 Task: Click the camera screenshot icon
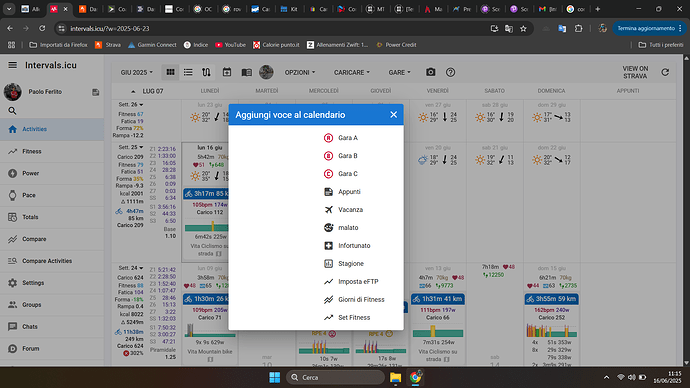[430, 72]
